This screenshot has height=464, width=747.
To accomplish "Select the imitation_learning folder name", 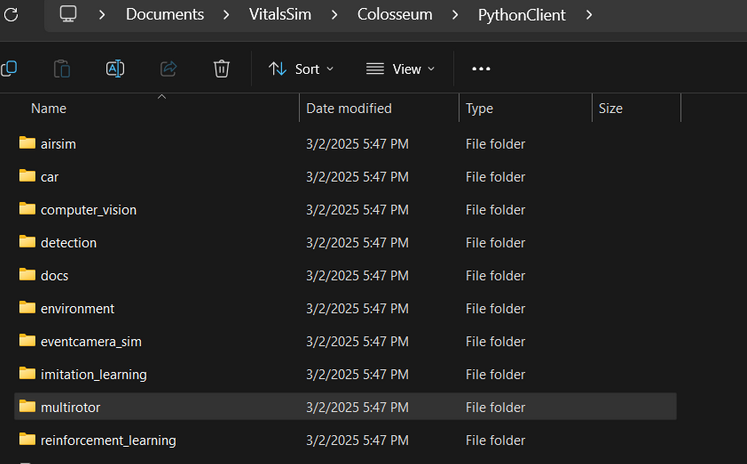I will pyautogui.click(x=94, y=374).
